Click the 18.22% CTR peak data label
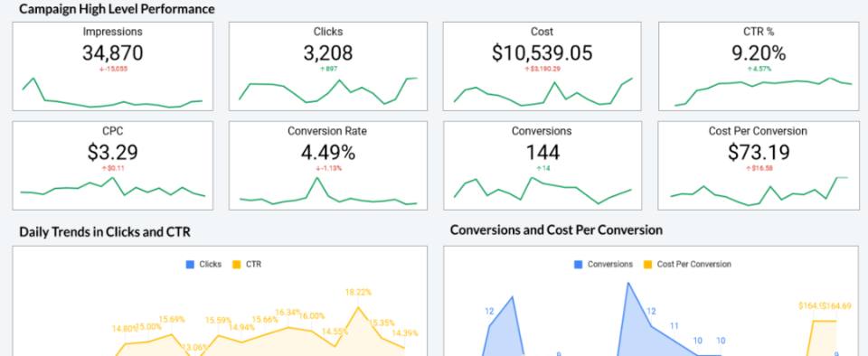This screenshot has height=356, width=868. (358, 293)
